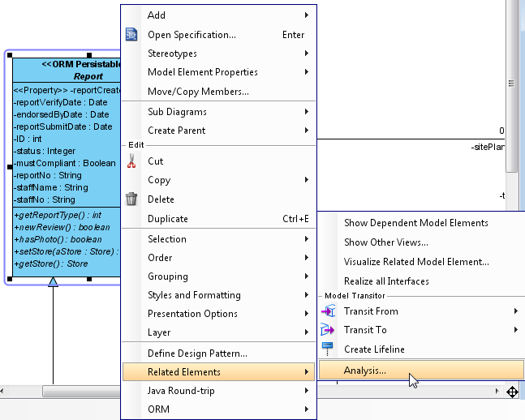Select Analysis... from Related Elements submenu
The height and width of the screenshot is (420, 525).
(365, 371)
